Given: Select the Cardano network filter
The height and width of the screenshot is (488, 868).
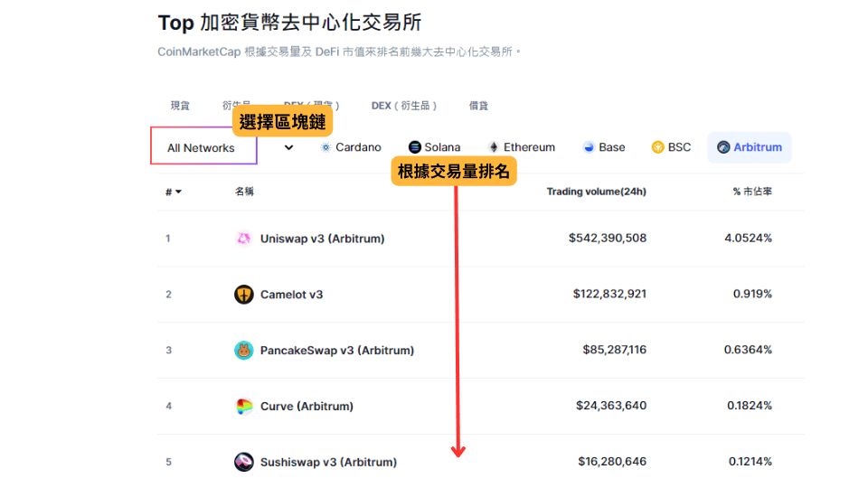Looking at the screenshot, I should (351, 147).
